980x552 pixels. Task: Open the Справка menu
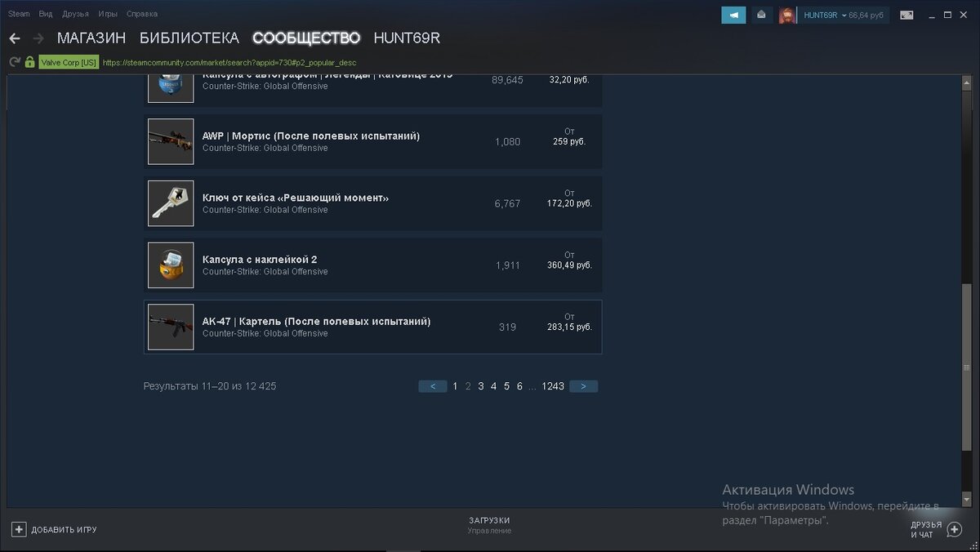(x=142, y=14)
